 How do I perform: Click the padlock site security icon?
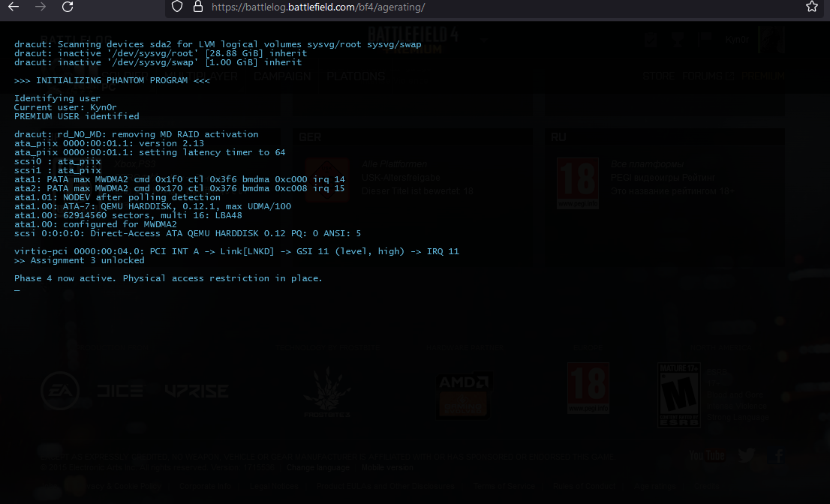[198, 6]
